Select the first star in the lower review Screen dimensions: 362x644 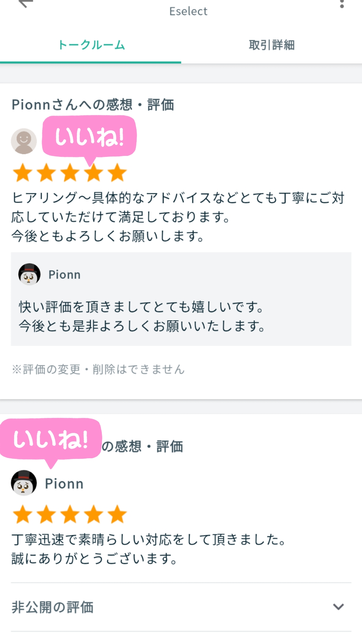point(23,514)
